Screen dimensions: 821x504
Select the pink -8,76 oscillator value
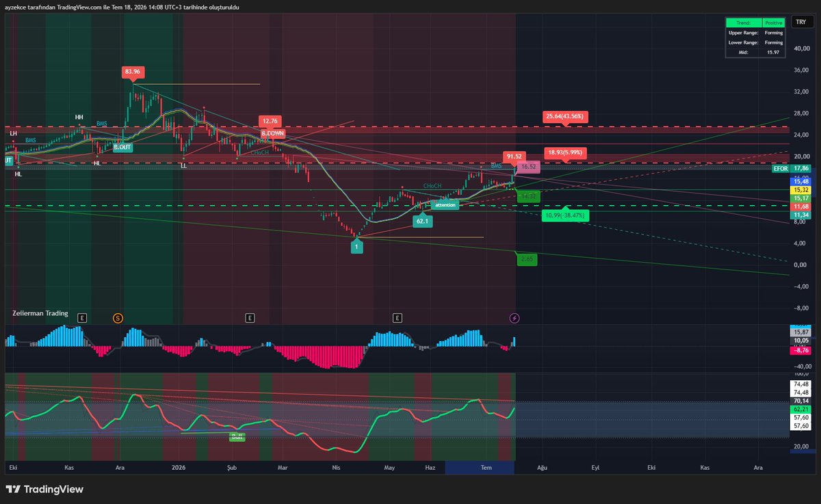point(801,350)
